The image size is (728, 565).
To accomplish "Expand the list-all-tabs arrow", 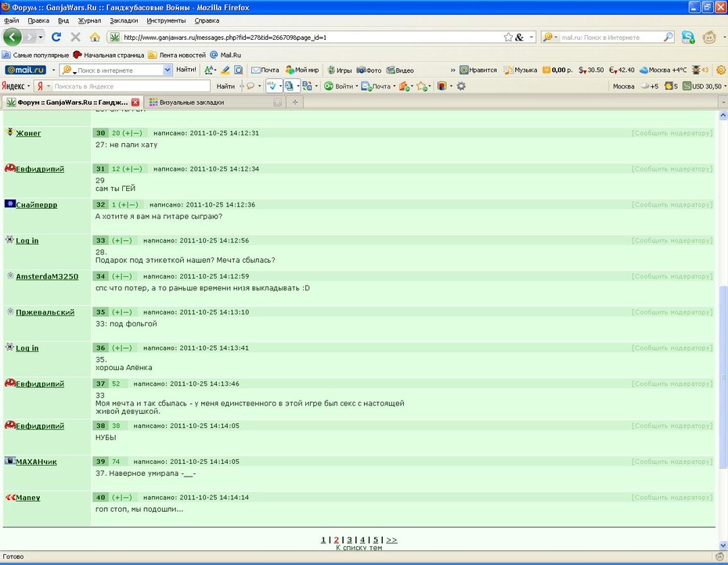I will [723, 103].
